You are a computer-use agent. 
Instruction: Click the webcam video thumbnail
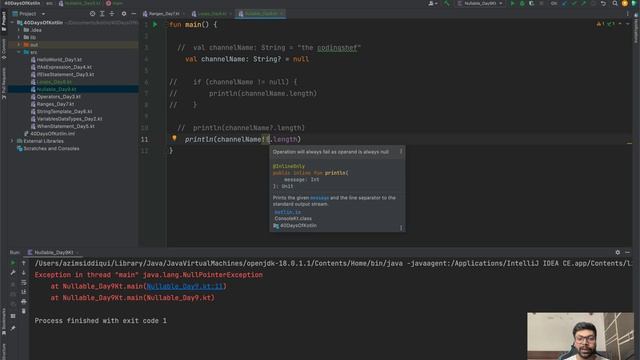[580, 336]
